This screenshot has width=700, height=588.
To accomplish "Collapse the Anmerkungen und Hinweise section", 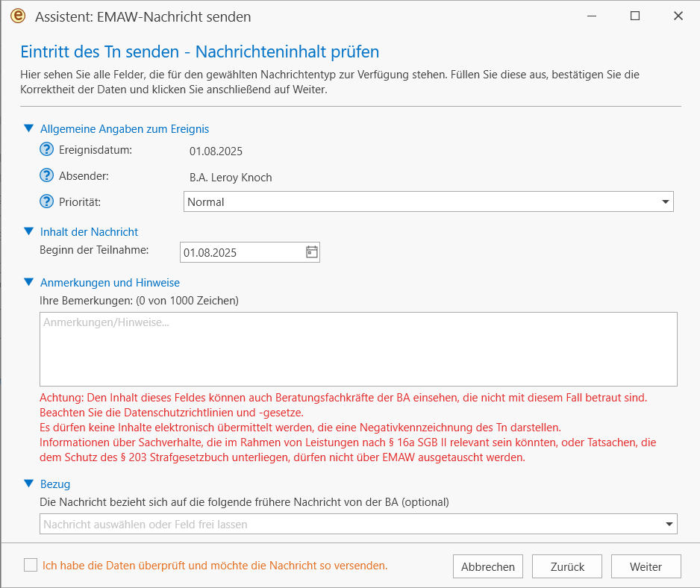I will [x=28, y=282].
